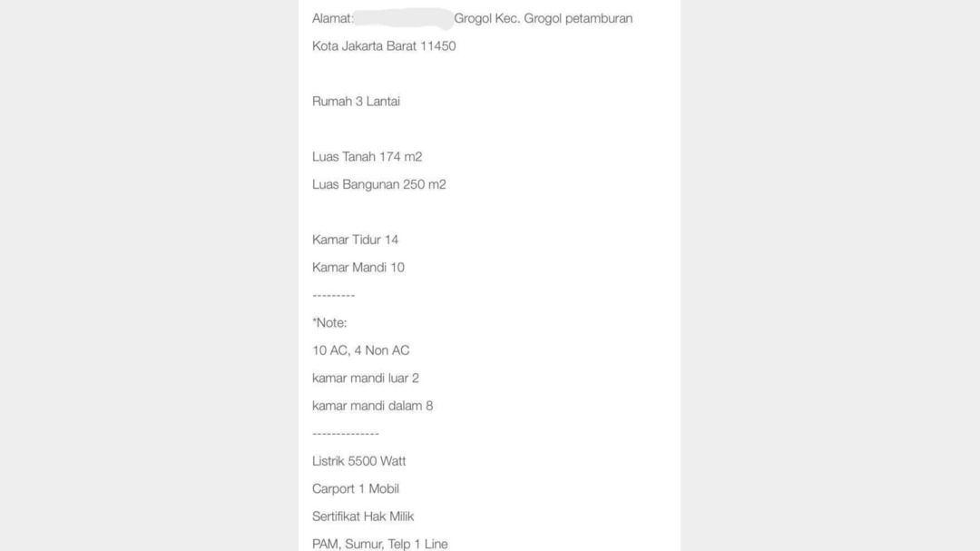Select the "Rumah 3 Lantai" line

pyautogui.click(x=356, y=102)
